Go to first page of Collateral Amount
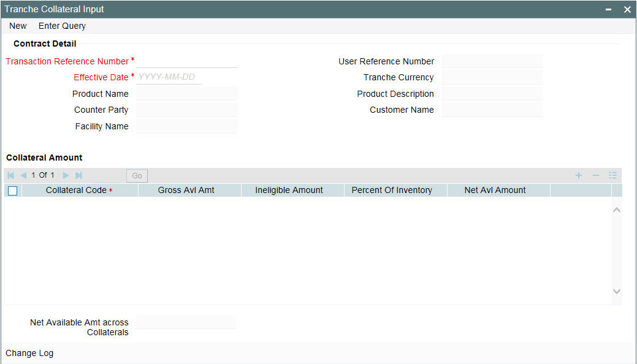637x364 pixels. coord(11,175)
